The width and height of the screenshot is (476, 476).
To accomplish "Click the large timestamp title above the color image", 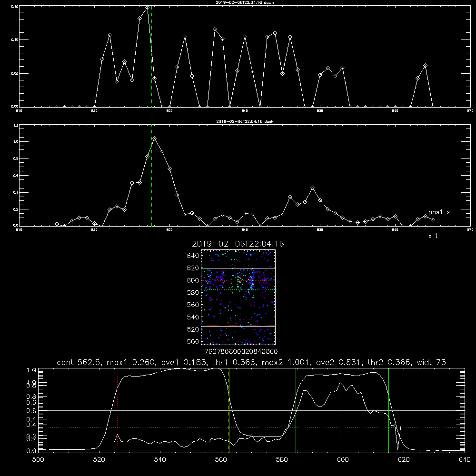I will (238, 244).
